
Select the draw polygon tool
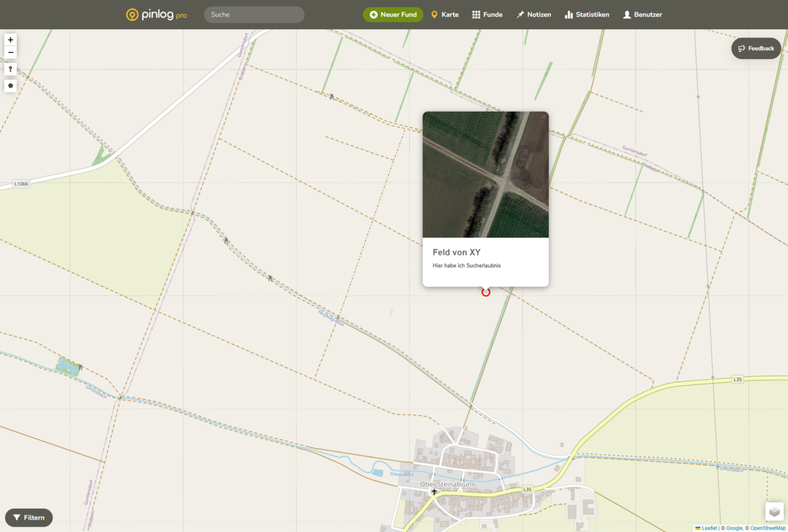11,85
